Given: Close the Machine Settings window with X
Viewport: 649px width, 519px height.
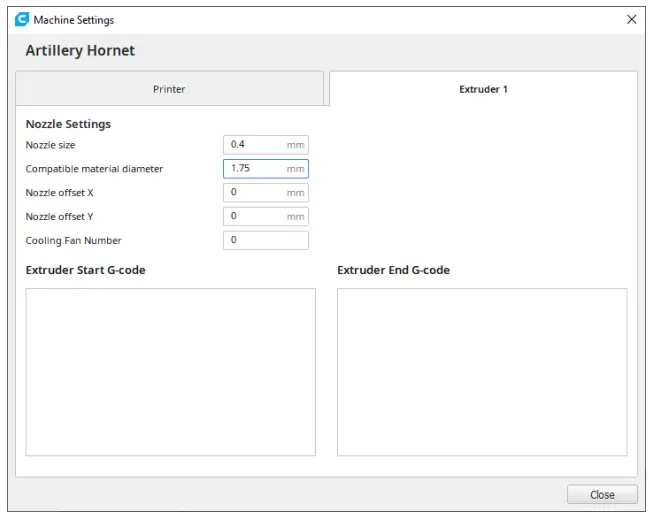Looking at the screenshot, I should click(x=632, y=19).
